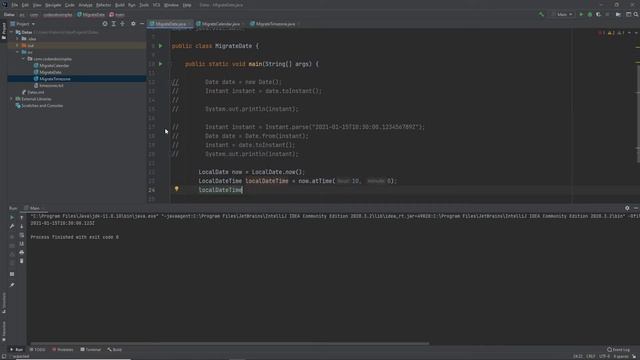
Task: Toggle Scroll to End in Run console
Action: click(x=22, y=244)
